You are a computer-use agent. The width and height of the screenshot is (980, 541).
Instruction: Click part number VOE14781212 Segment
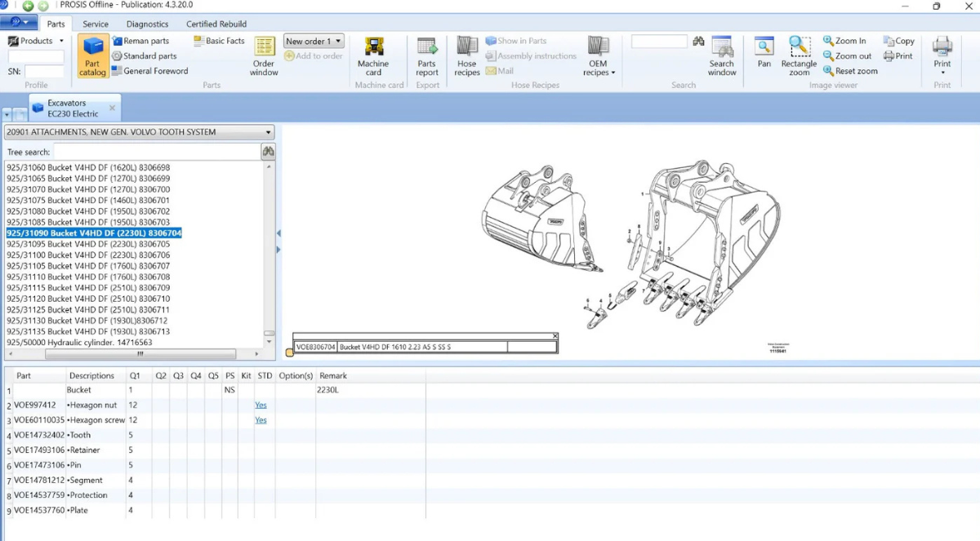click(39, 480)
